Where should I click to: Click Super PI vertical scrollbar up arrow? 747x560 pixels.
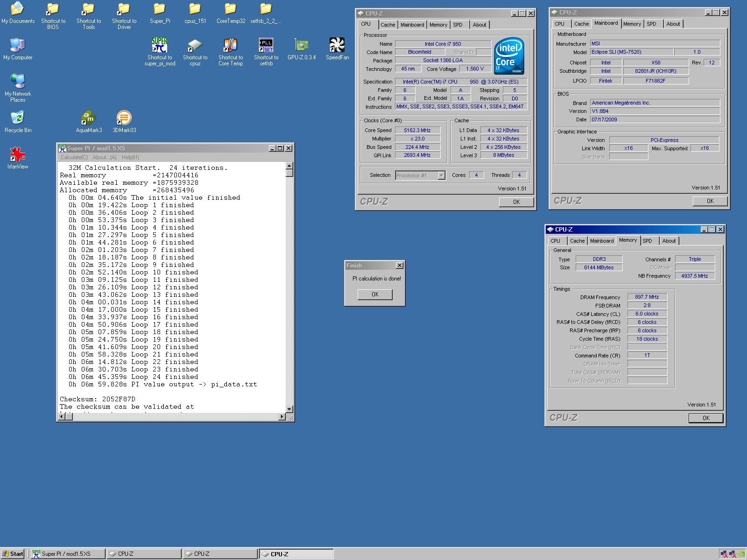click(x=289, y=166)
